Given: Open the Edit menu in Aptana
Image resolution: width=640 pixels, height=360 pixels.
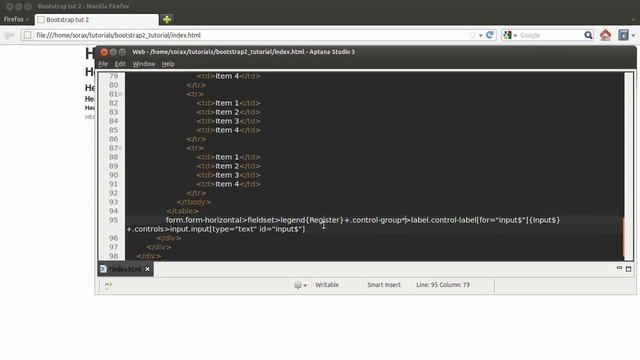Looking at the screenshot, I should [x=120, y=64].
